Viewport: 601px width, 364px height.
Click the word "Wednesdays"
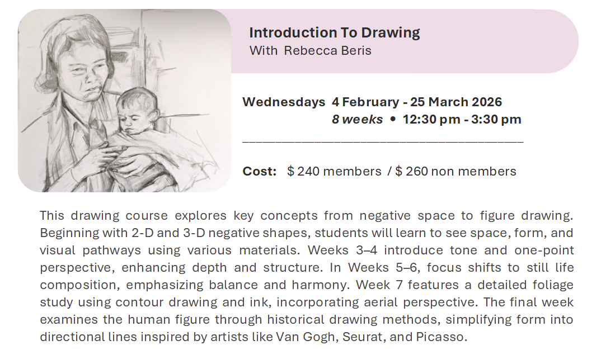pos(283,102)
